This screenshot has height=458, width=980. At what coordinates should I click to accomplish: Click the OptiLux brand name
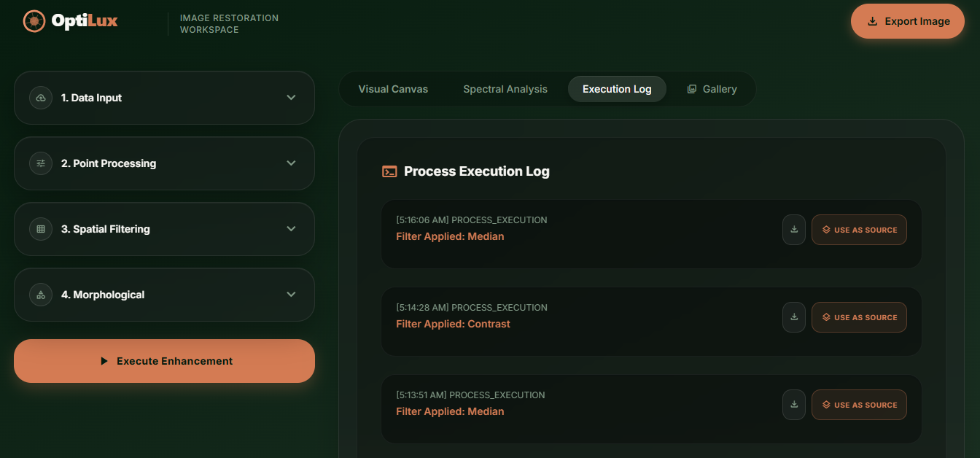click(x=85, y=21)
